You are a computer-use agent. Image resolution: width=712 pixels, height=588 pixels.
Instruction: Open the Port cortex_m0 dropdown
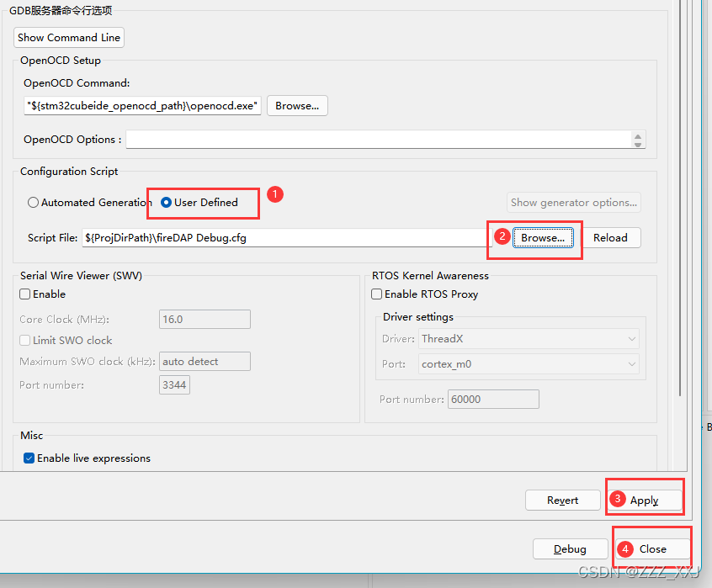[x=529, y=364]
